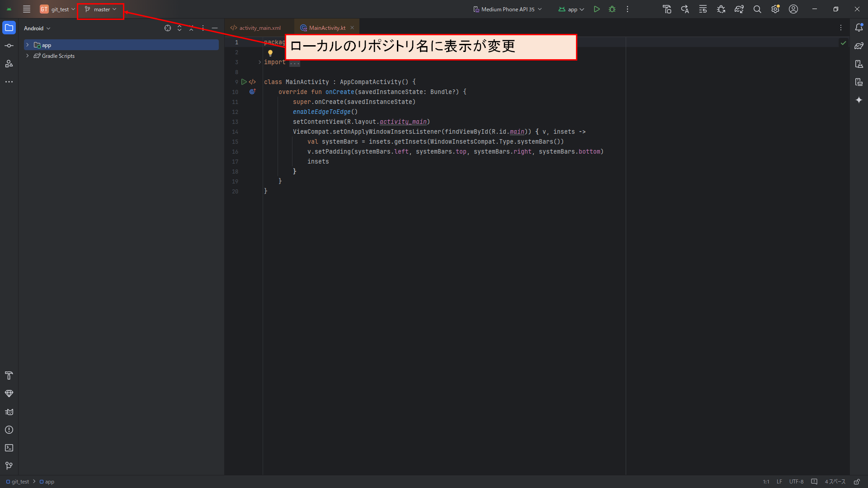This screenshot has height=488, width=868.
Task: Click the related XML gutter icon on line 9
Action: point(252,82)
